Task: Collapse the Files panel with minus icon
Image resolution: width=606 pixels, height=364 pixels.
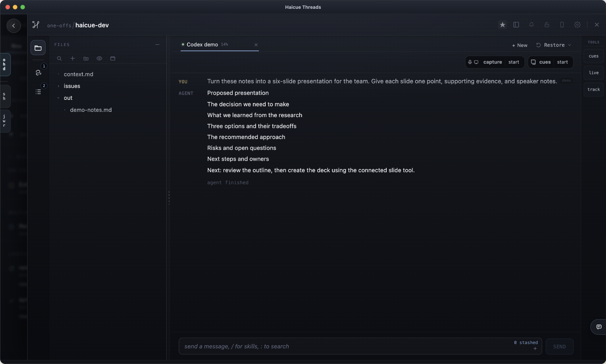Action: pos(157,45)
